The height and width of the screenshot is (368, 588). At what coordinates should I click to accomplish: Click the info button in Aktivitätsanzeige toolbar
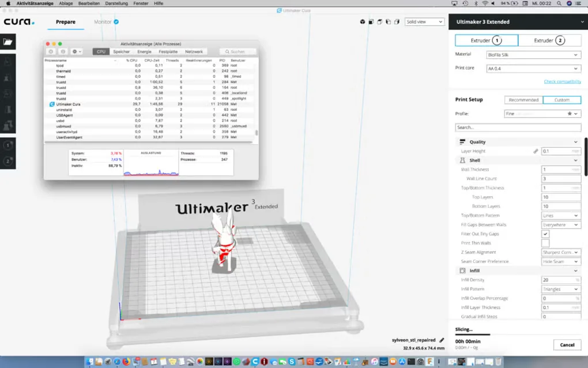point(63,51)
